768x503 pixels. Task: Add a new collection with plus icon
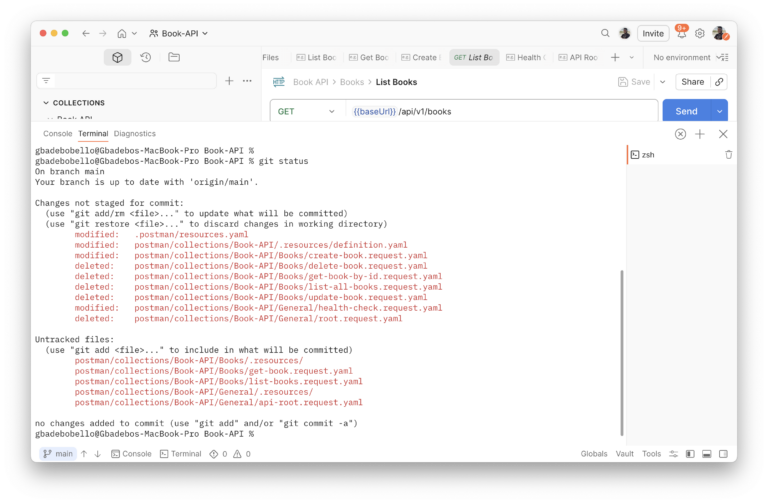pyautogui.click(x=229, y=81)
